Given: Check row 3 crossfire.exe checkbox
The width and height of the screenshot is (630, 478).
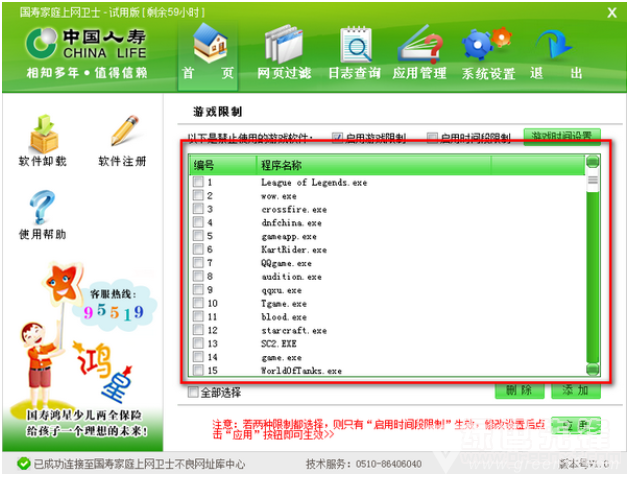Looking at the screenshot, I should (198, 209).
